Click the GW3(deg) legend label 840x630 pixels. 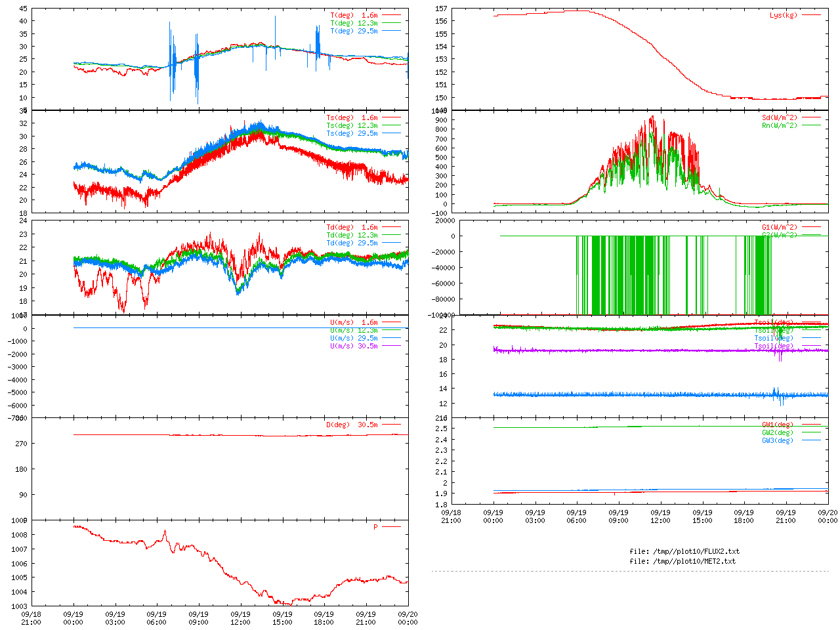(x=778, y=440)
